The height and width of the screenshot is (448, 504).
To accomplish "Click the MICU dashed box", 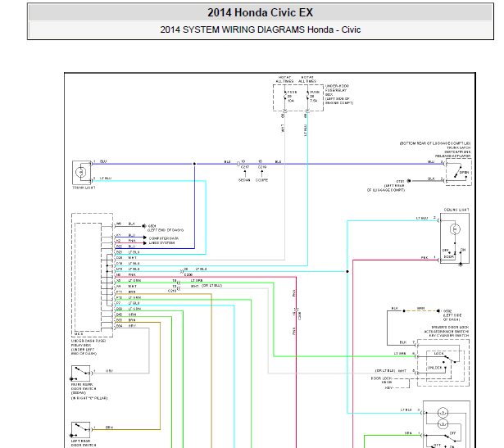I will point(89,277).
